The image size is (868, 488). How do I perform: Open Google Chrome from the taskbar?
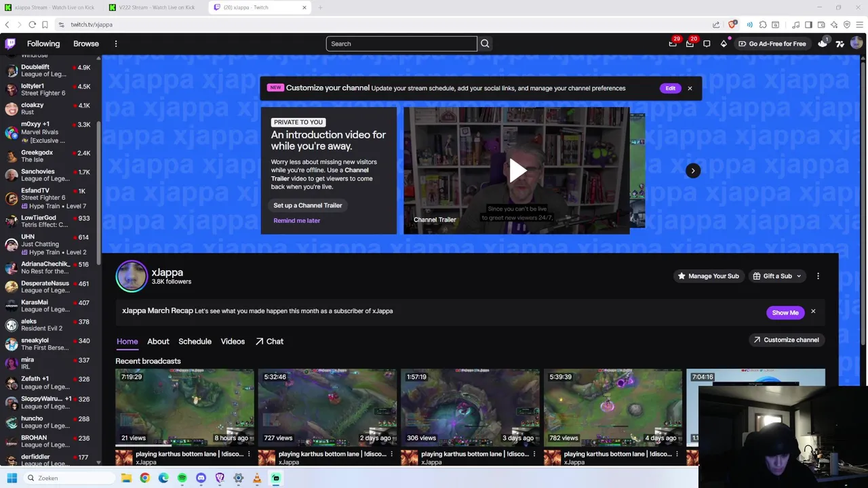pyautogui.click(x=144, y=478)
